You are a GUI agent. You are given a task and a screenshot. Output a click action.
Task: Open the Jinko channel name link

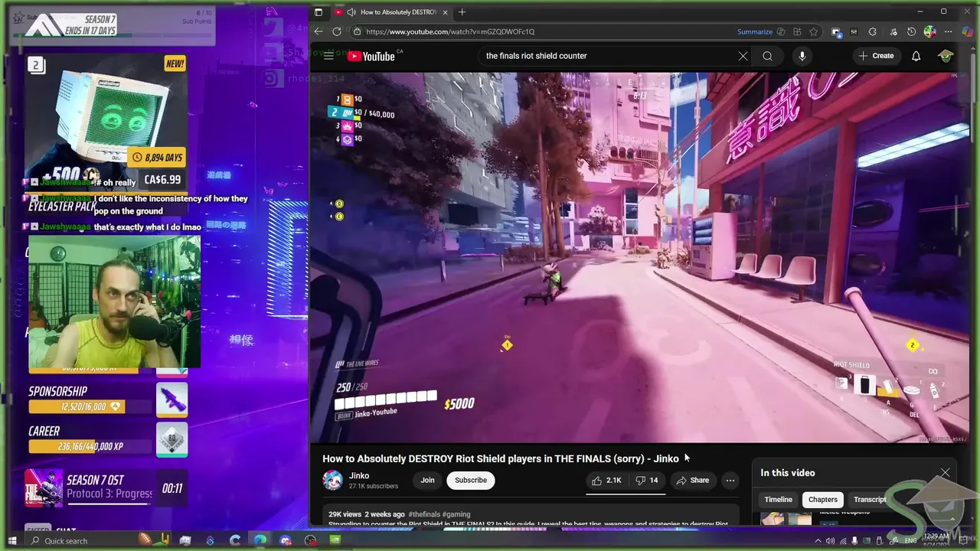359,476
